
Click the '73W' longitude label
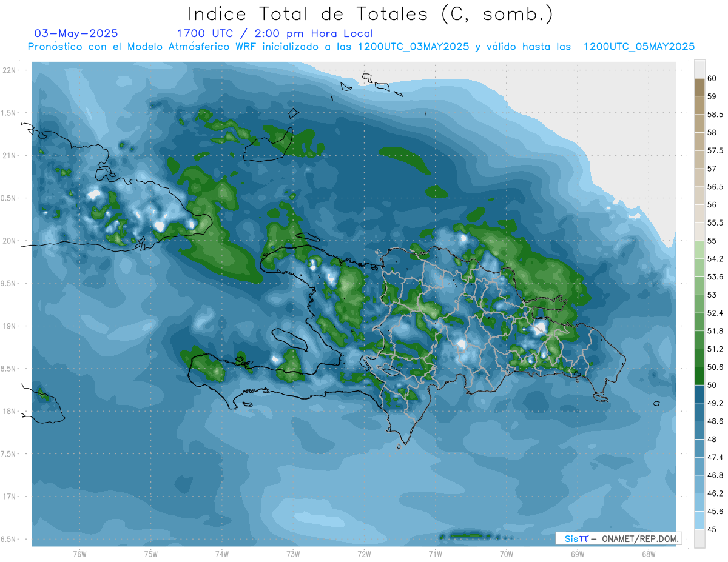tap(293, 554)
